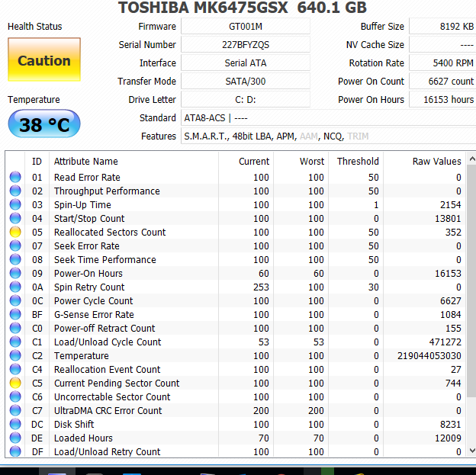The height and width of the screenshot is (475, 476).
Task: Click the TOSHIBA MK6475GSX 640.1 GB title
Action: pyautogui.click(x=243, y=8)
